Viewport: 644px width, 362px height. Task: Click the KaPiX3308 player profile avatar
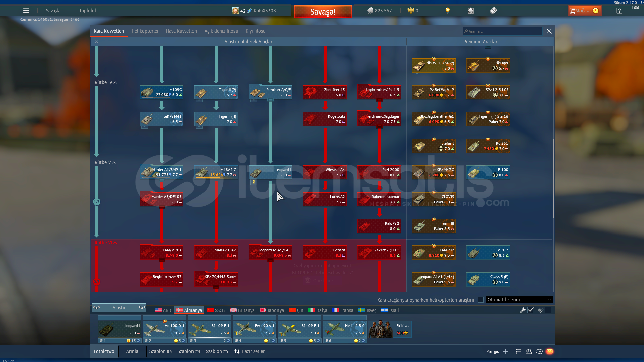point(235,11)
